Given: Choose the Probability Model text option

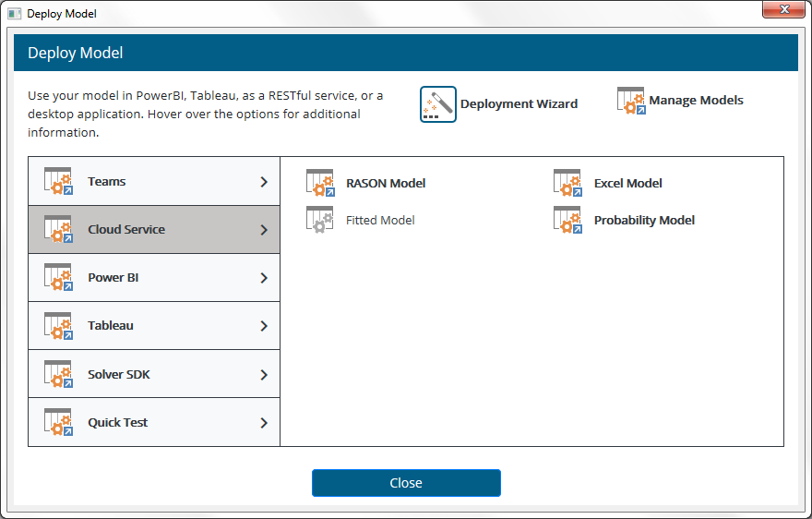Looking at the screenshot, I should [644, 221].
